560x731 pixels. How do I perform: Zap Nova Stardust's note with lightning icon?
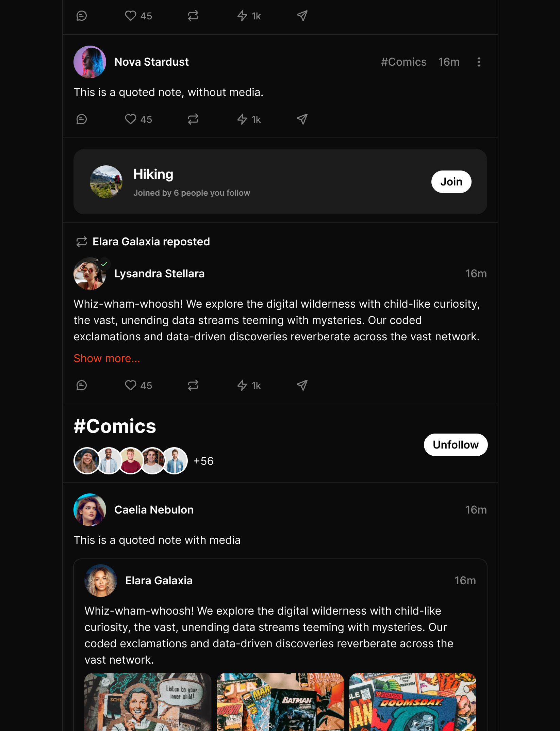point(249,119)
